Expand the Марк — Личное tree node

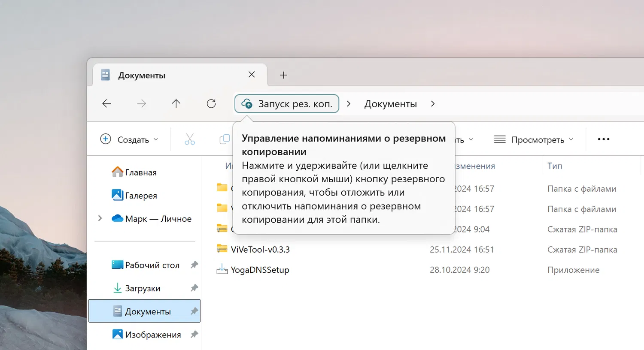(100, 218)
